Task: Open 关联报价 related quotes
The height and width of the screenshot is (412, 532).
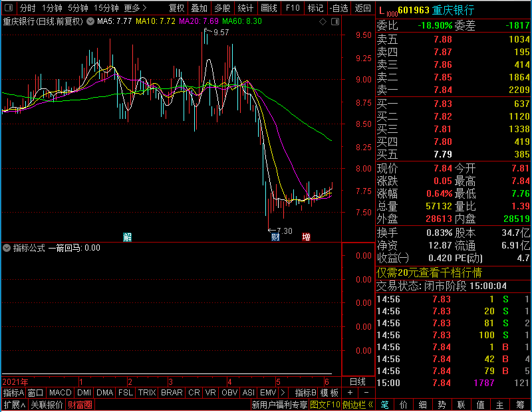Action: [47, 405]
